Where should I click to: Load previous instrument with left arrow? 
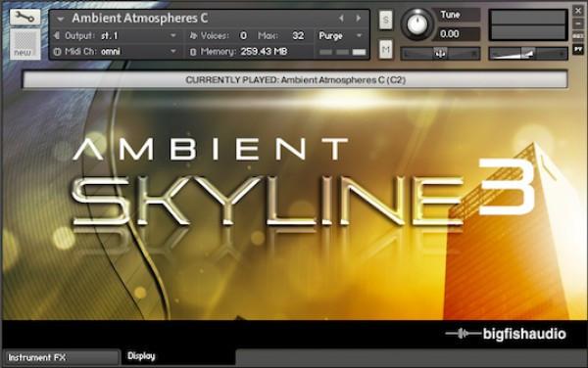tap(341, 18)
